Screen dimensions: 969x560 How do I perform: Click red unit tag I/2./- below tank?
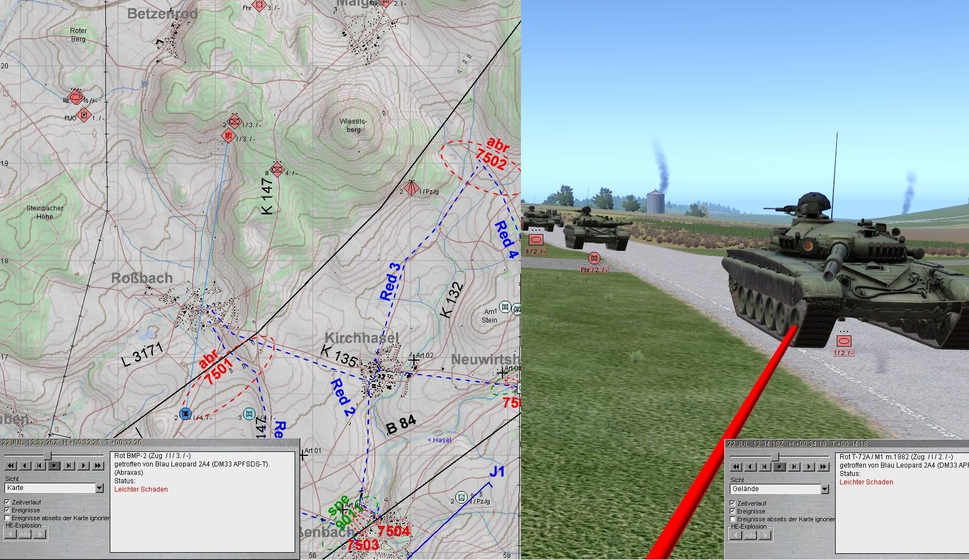point(844,341)
